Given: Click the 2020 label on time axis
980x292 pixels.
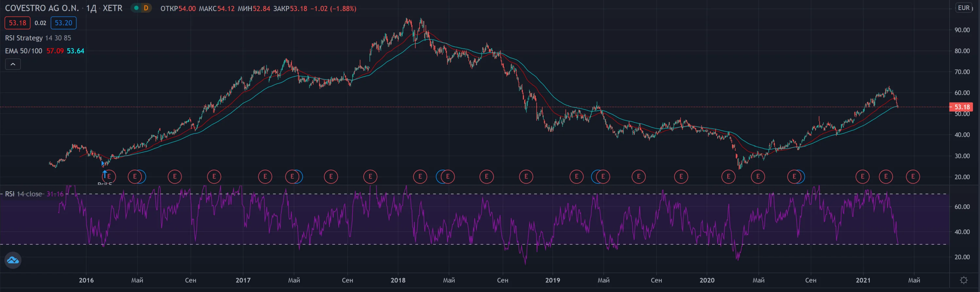Looking at the screenshot, I should (x=707, y=280).
